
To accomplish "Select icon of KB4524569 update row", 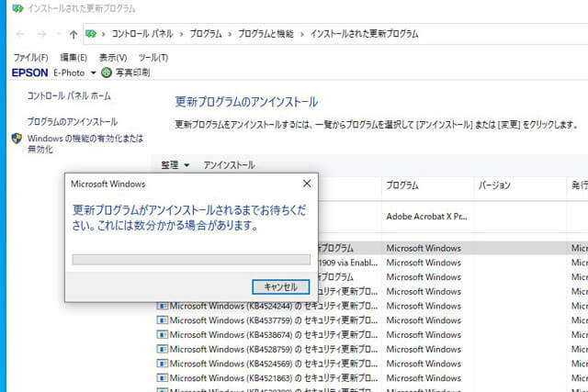I will pyautogui.click(x=162, y=364).
